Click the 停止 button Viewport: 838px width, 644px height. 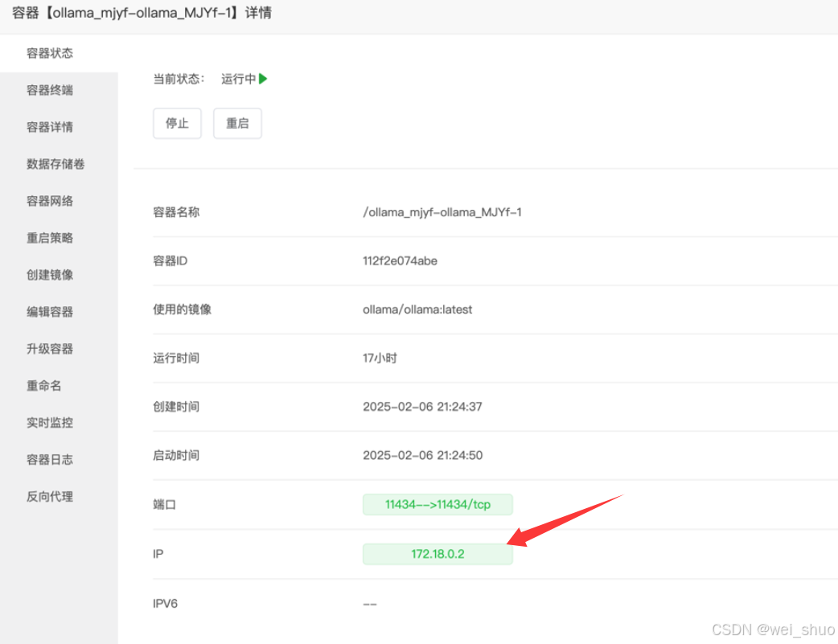[x=178, y=124]
